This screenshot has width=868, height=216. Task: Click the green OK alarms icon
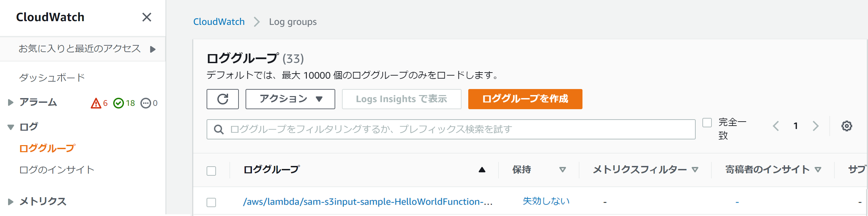coord(119,103)
